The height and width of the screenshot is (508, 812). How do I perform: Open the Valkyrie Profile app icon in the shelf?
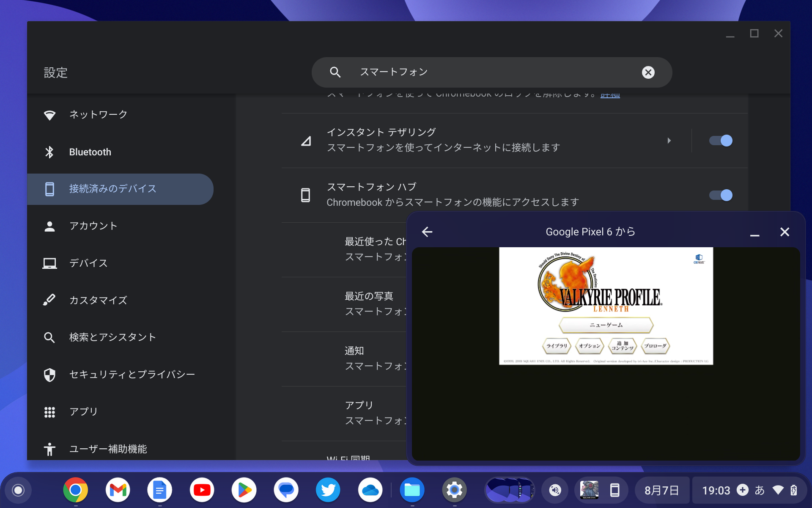[589, 490]
